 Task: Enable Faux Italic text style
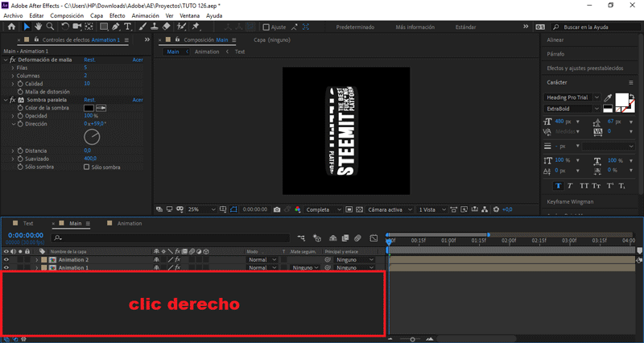click(x=571, y=185)
